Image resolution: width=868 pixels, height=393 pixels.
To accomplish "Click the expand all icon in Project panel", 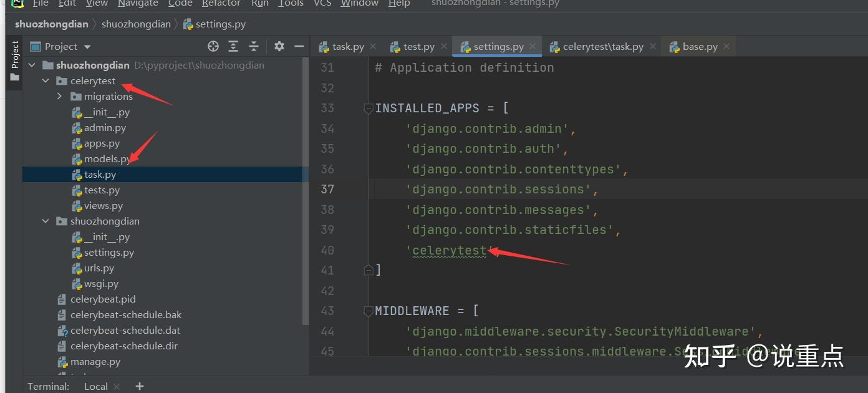I will click(233, 46).
